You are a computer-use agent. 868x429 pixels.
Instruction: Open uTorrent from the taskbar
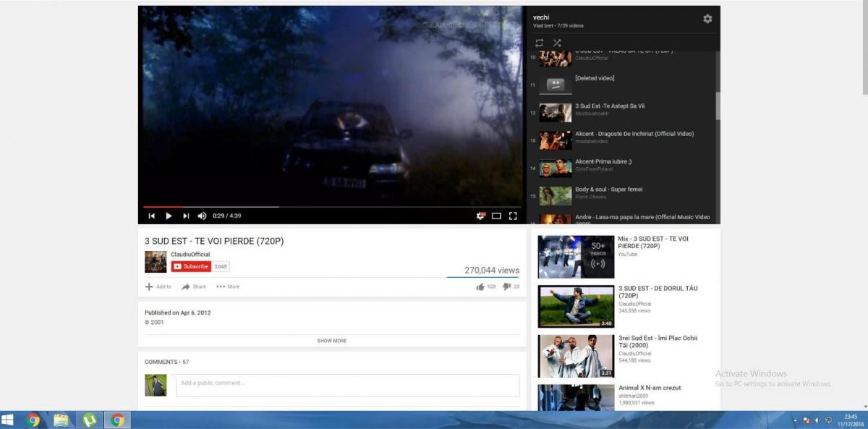pos(90,420)
